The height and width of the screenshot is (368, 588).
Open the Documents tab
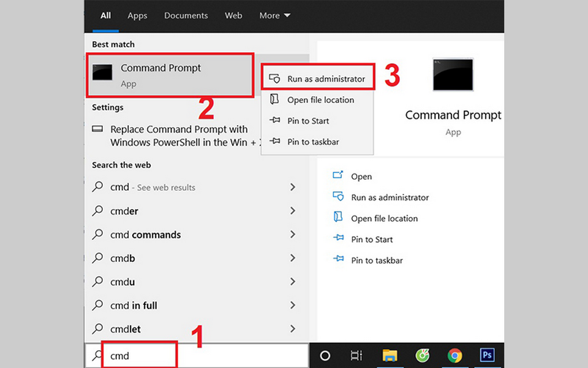(186, 16)
